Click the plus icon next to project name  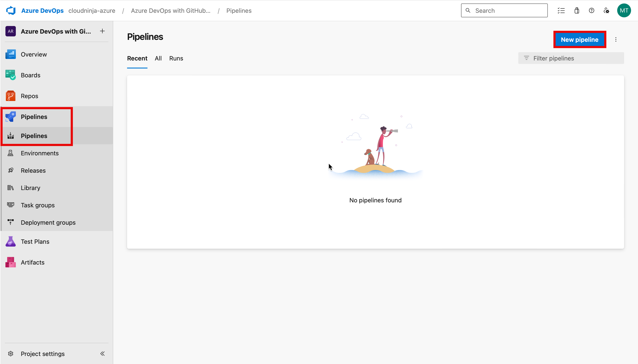click(102, 31)
